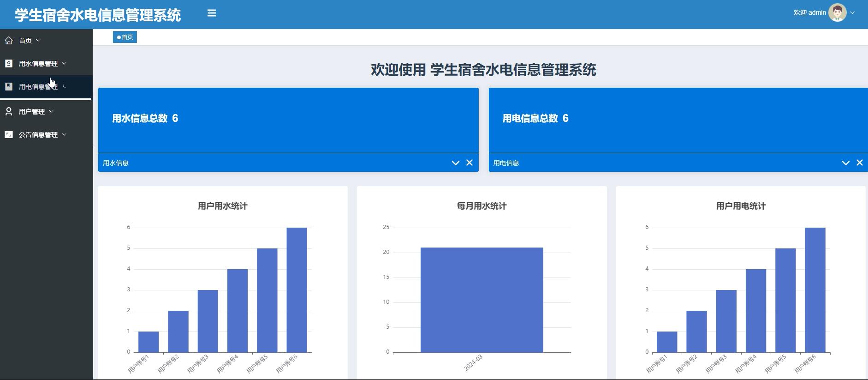This screenshot has width=868, height=380.
Task: Close the 用水信息 card
Action: [x=470, y=163]
